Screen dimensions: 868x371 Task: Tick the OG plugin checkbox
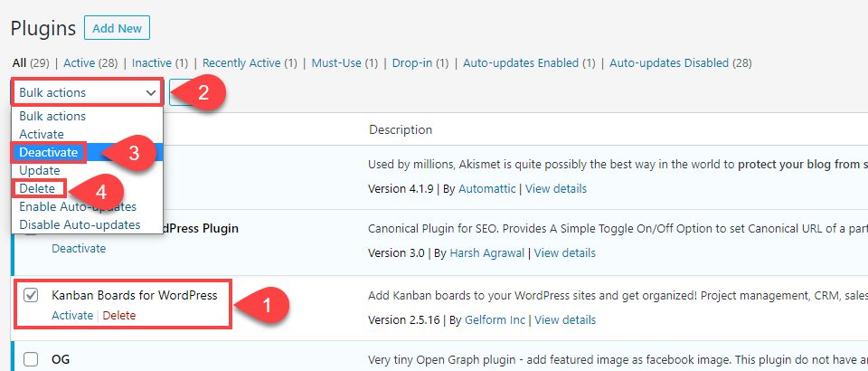click(31, 359)
